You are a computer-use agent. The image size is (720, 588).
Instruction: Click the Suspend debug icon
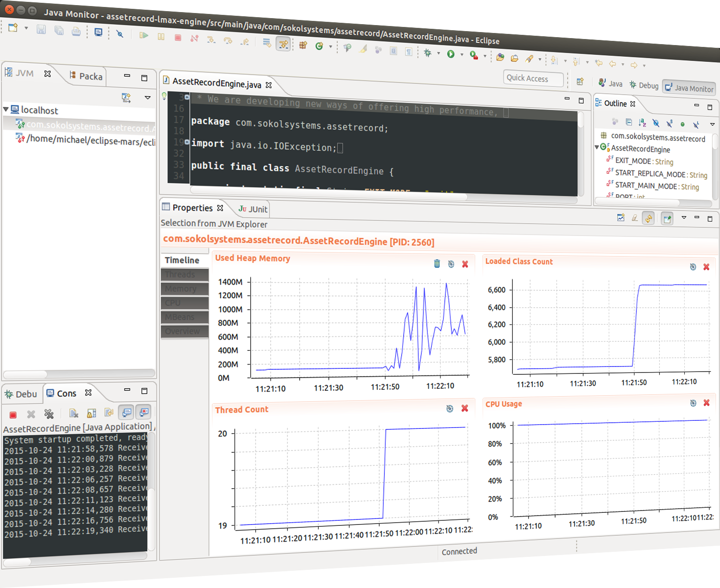[161, 36]
